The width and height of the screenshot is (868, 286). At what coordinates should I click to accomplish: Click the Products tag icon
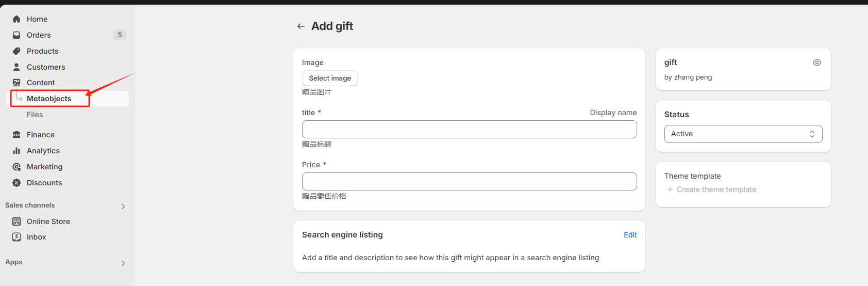(16, 51)
